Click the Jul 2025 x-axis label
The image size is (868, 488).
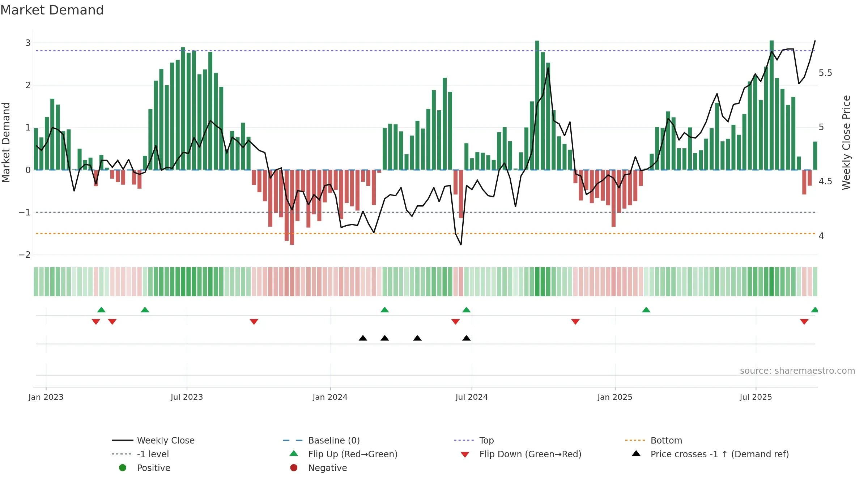[756, 397]
